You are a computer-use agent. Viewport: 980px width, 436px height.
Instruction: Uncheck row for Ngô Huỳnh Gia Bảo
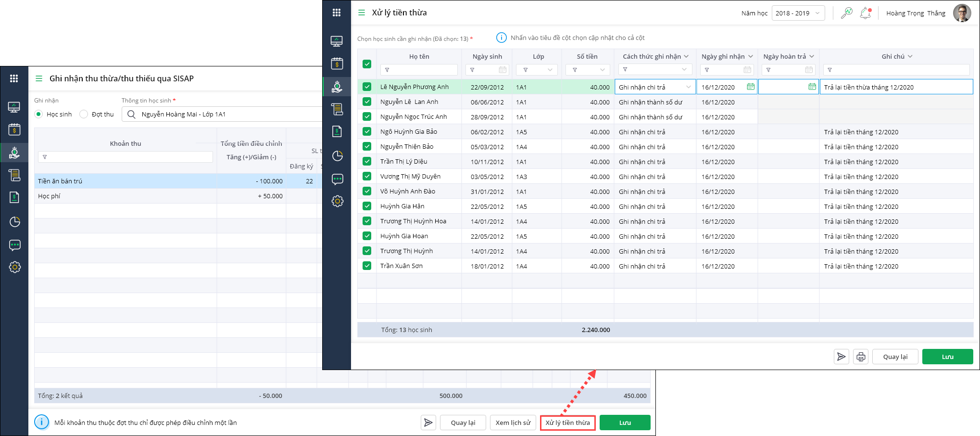(x=367, y=131)
